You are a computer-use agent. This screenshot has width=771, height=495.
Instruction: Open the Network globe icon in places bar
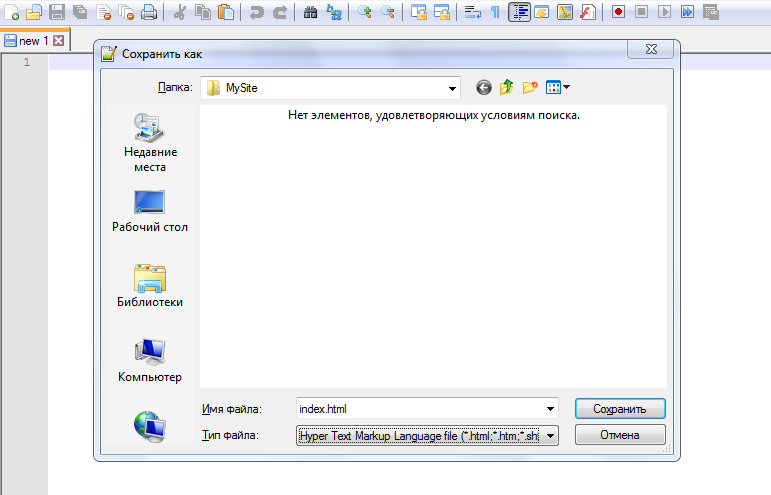tap(150, 426)
